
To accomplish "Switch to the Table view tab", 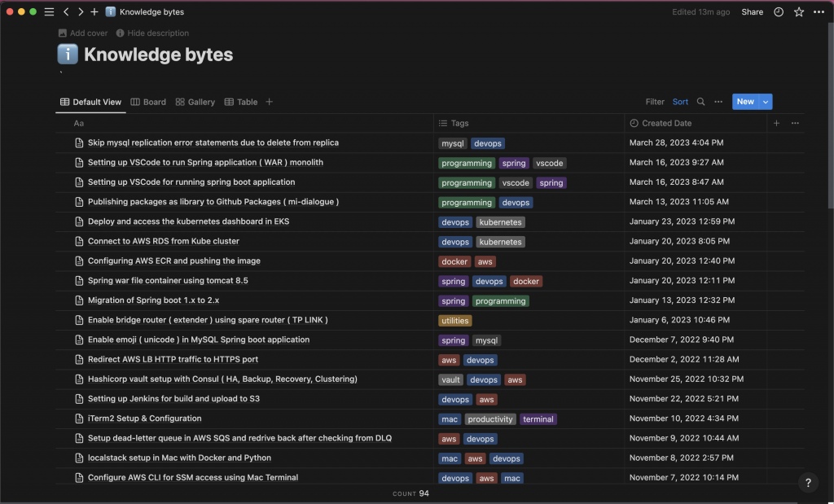I will 241,102.
